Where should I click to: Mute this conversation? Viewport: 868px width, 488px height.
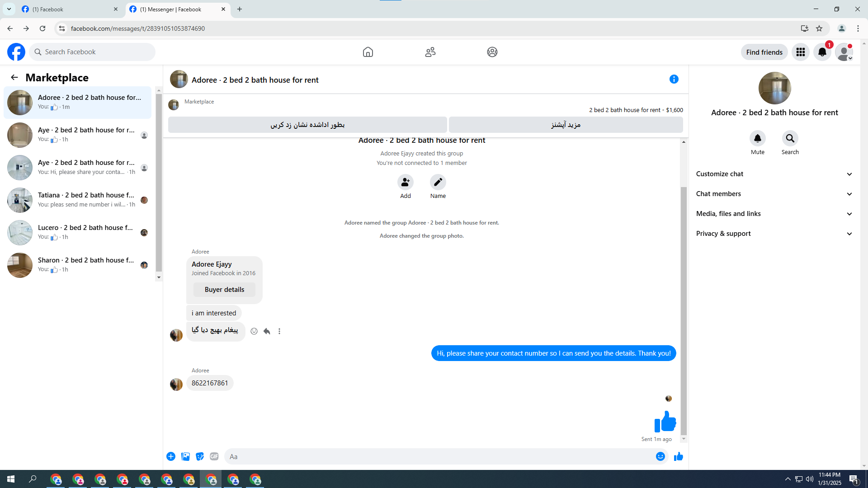[758, 138]
